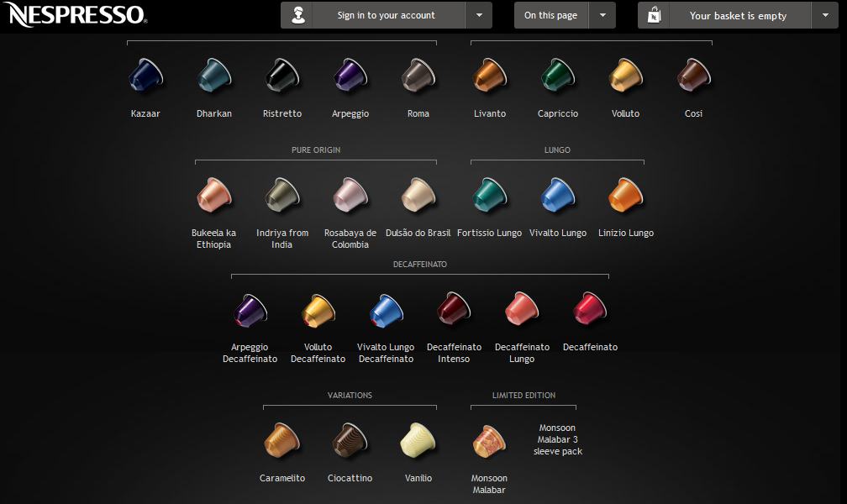Screen dimensions: 847x504
Task: Open Monsoon Malabar 3 sleeve pack link
Action: pos(558,439)
